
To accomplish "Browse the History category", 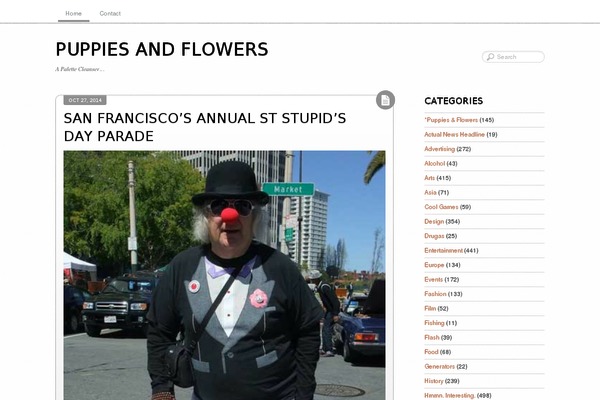I will [x=434, y=381].
